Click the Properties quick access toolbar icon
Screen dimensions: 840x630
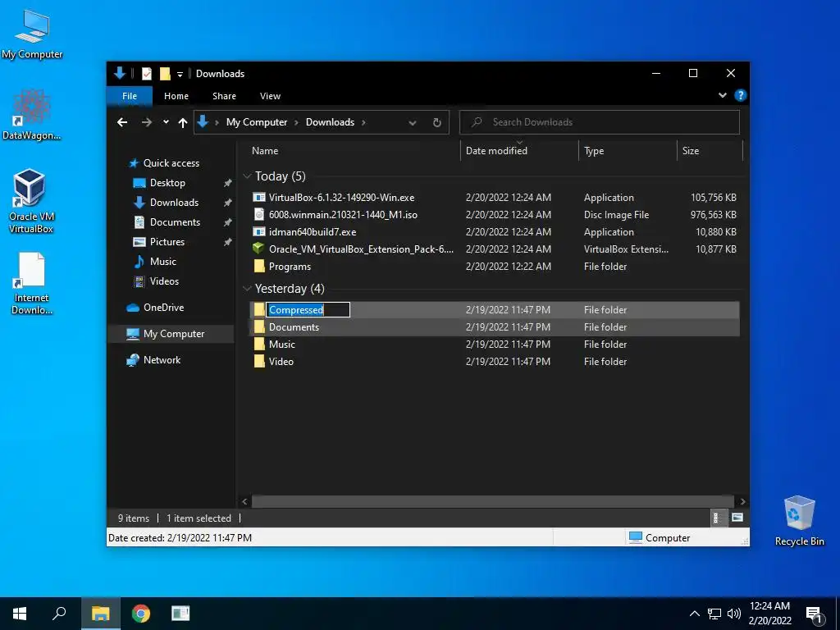click(x=146, y=73)
